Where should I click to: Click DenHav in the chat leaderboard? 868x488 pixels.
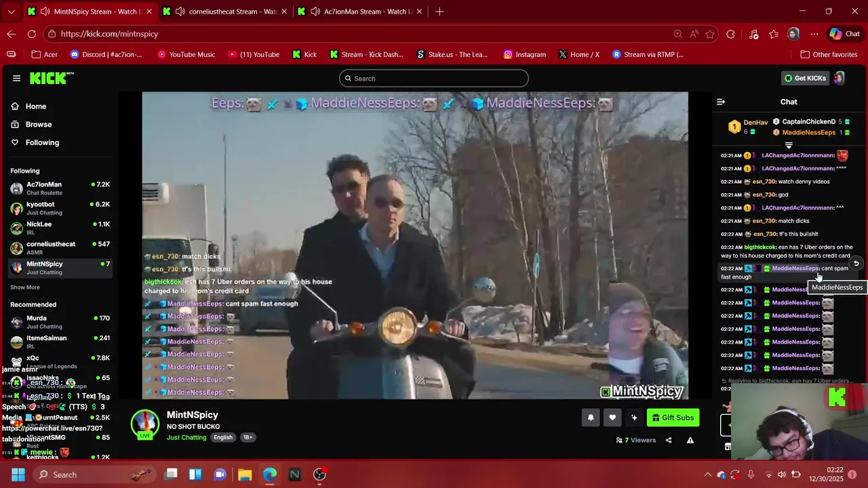755,123
